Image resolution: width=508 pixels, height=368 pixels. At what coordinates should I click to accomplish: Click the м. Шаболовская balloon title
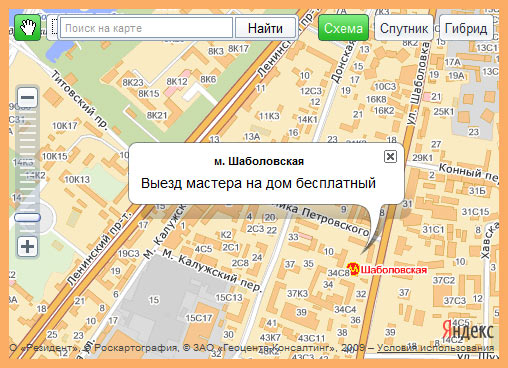click(259, 162)
